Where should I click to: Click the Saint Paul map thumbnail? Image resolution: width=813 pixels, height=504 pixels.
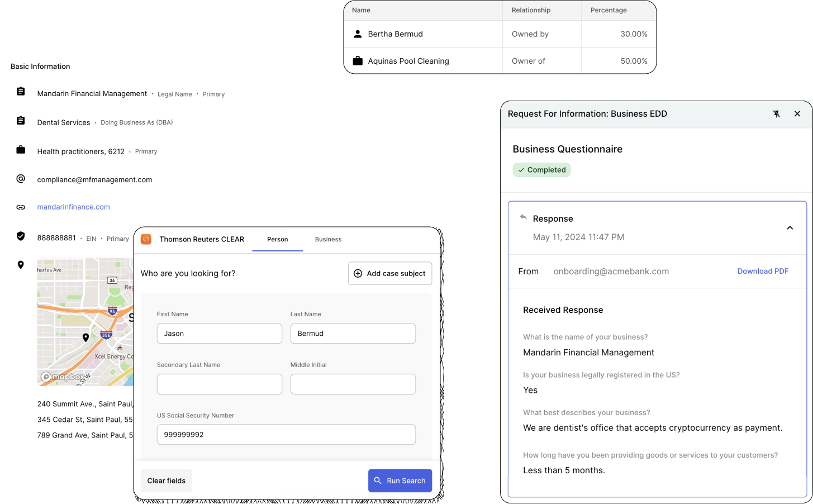pos(85,322)
